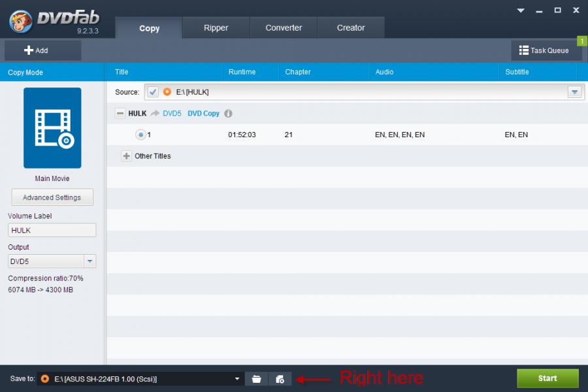This screenshot has width=588, height=392.
Task: Click the chapter count 21
Action: click(288, 135)
